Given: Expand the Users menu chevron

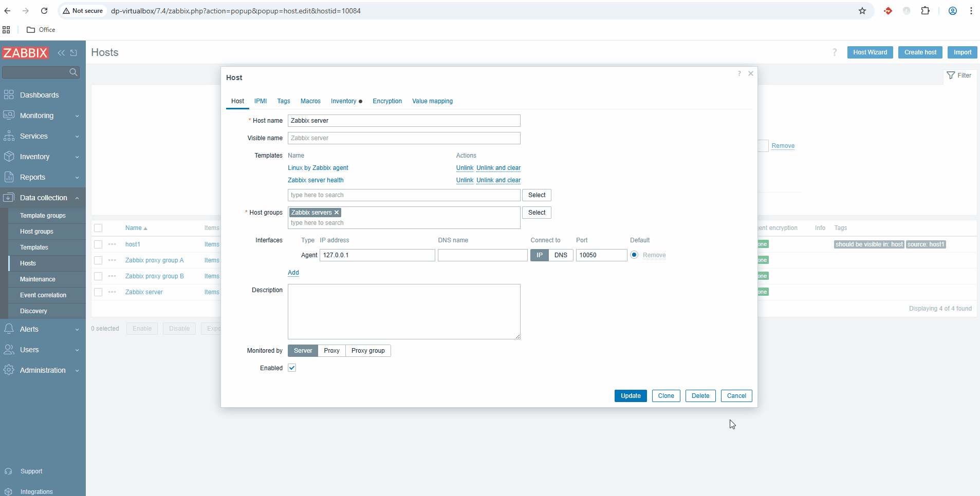Looking at the screenshot, I should pyautogui.click(x=77, y=350).
